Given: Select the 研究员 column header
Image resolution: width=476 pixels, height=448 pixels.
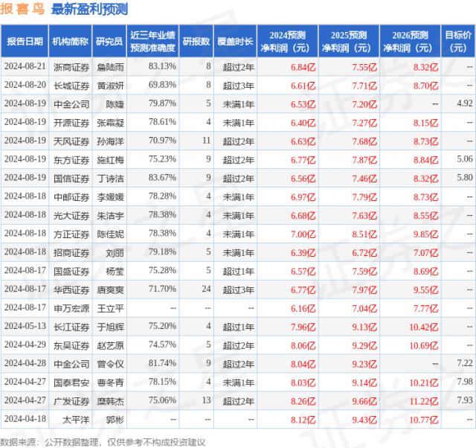Looking at the screenshot, I should (x=109, y=42).
